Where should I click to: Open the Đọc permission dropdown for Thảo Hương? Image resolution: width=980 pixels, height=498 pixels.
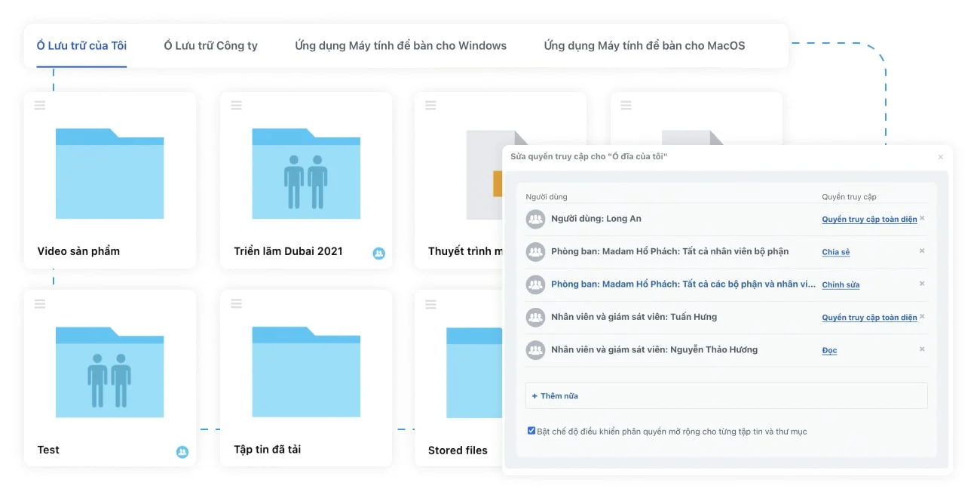coord(829,350)
